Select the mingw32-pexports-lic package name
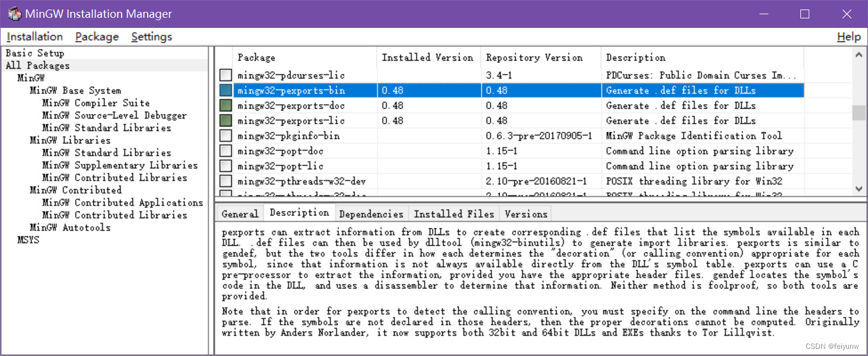Viewport: 868px width, 356px height. click(291, 120)
